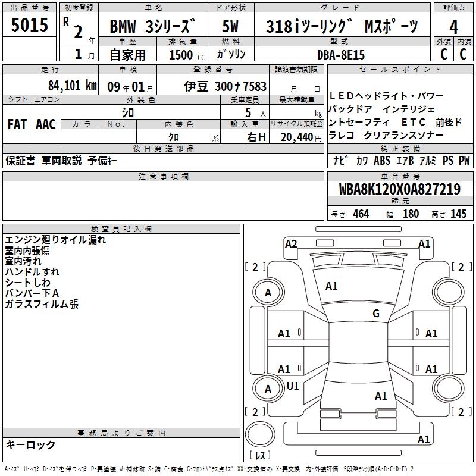
Task: Click the A1 mark on the rear hatch
Action: [381, 396]
